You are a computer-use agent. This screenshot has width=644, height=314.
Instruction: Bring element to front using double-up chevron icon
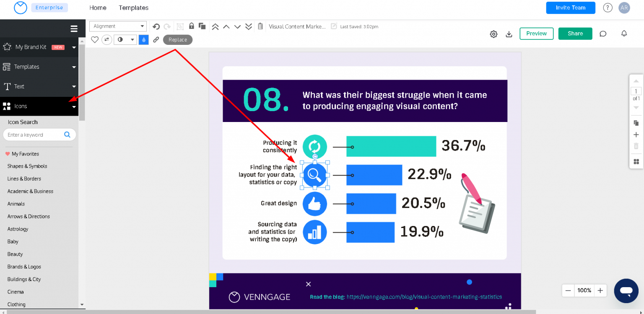pos(215,26)
